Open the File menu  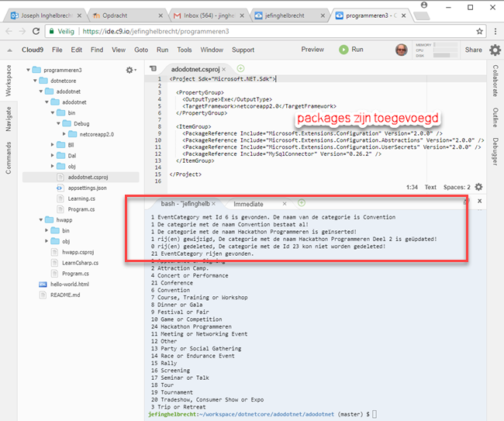57,50
